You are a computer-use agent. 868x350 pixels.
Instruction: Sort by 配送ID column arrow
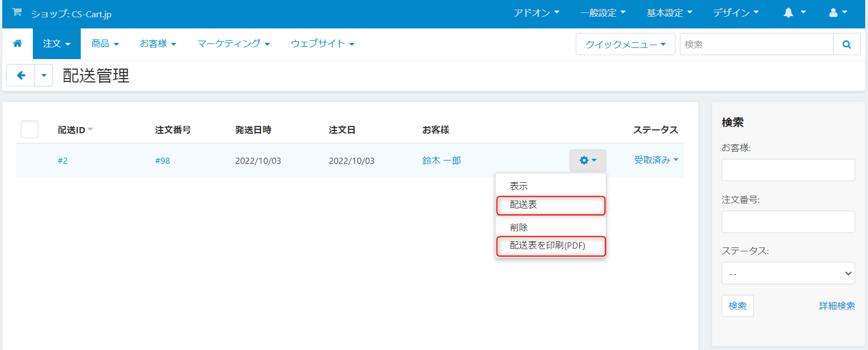pos(90,130)
